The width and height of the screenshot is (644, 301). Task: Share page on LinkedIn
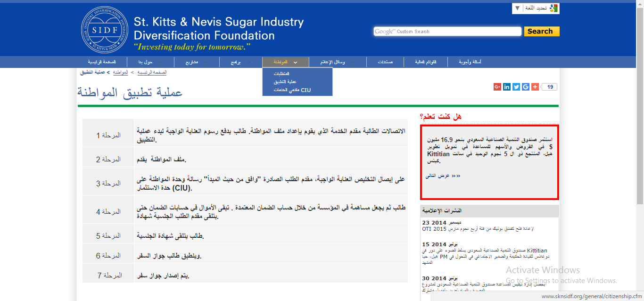pyautogui.click(x=507, y=87)
